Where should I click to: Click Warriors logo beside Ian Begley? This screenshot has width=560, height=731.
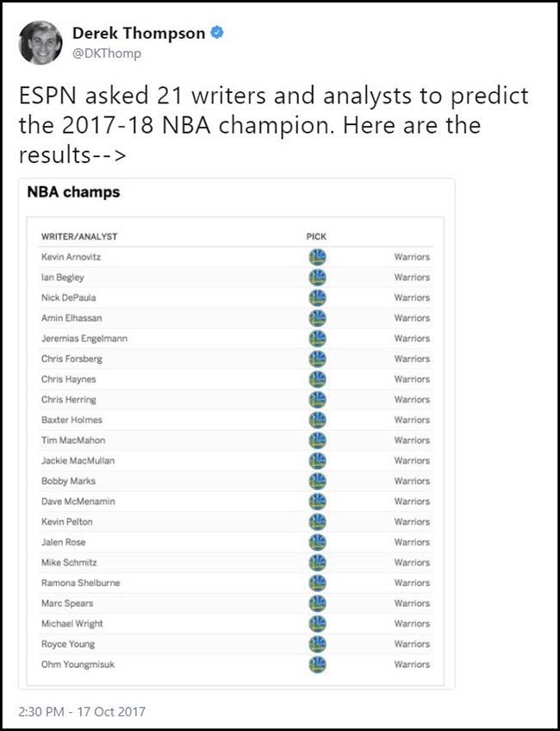[318, 278]
